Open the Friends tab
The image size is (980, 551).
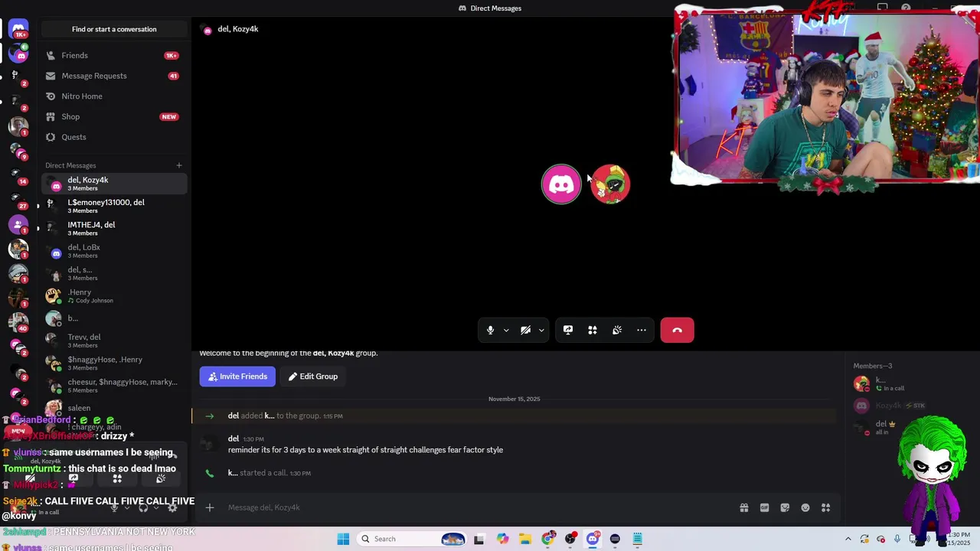(113, 55)
